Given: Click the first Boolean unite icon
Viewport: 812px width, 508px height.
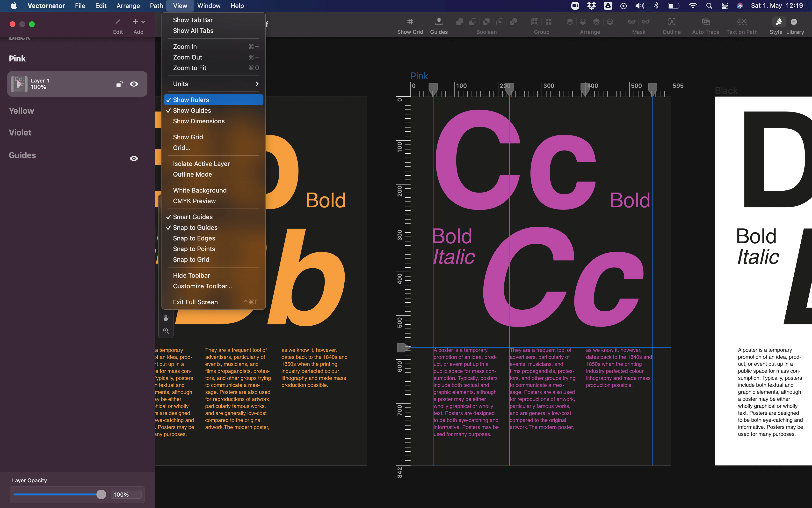Looking at the screenshot, I should pos(459,22).
